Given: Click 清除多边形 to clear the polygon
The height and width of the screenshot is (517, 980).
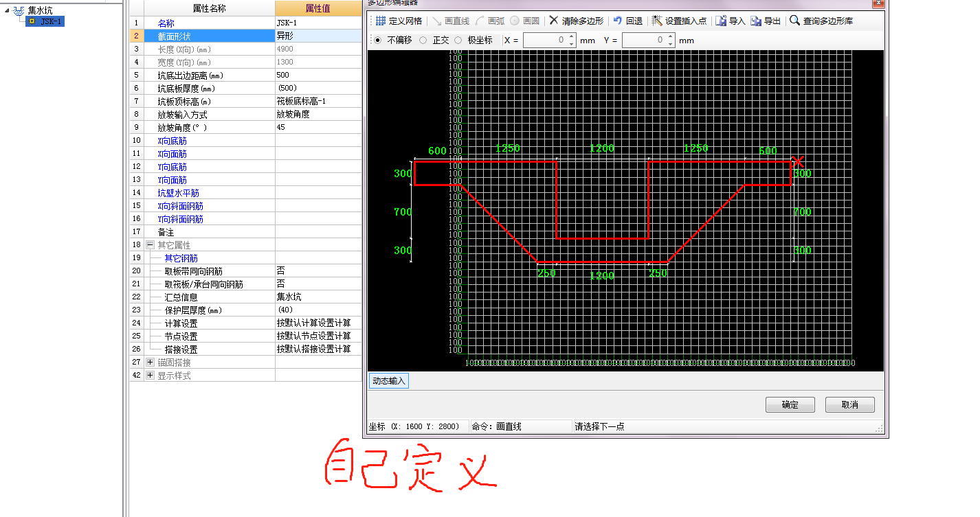Looking at the screenshot, I should click(x=576, y=21).
